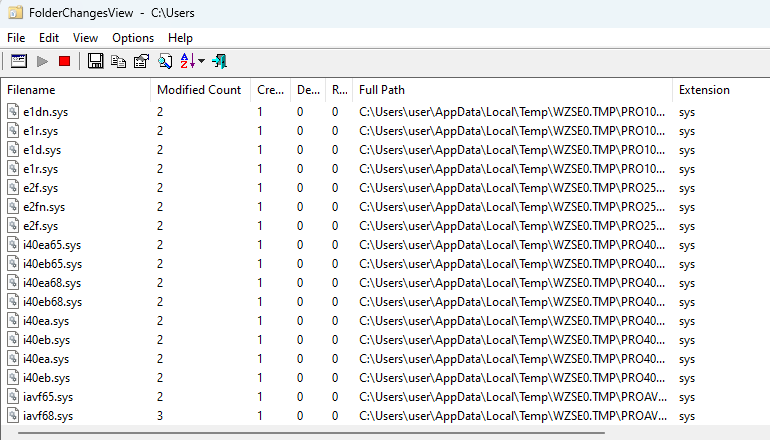Click the green Start monitoring play icon
Screen dimensions: 770x440
42,61
